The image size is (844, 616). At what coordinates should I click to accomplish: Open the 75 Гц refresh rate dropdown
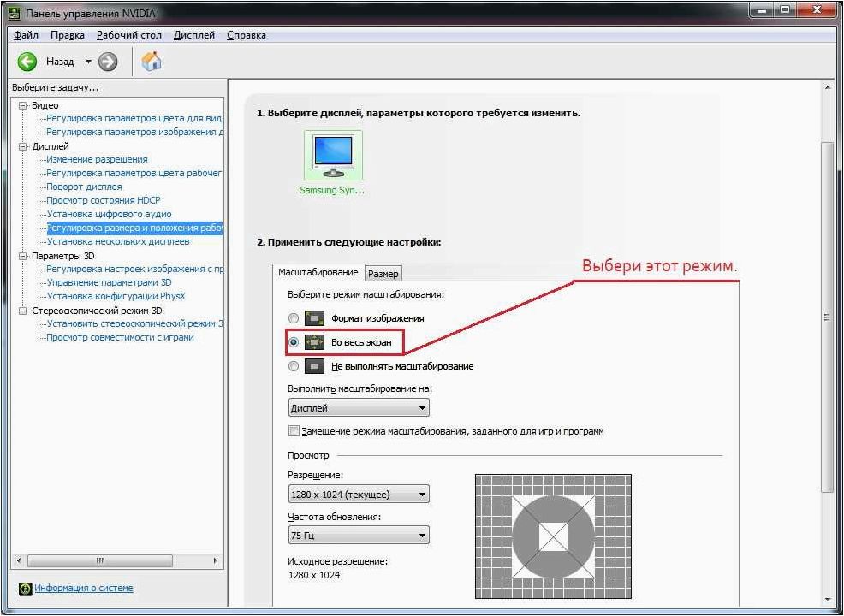359,535
